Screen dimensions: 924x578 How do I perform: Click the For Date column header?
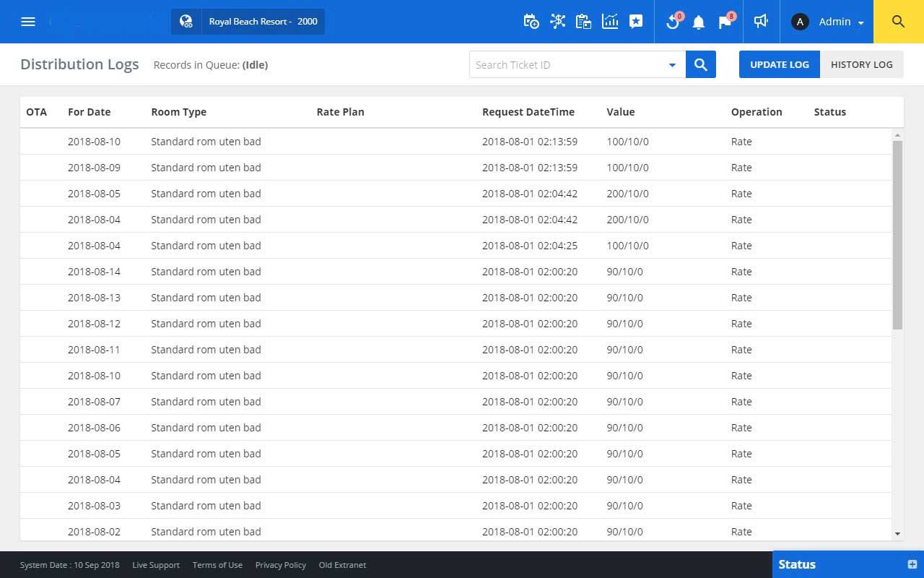[90, 112]
